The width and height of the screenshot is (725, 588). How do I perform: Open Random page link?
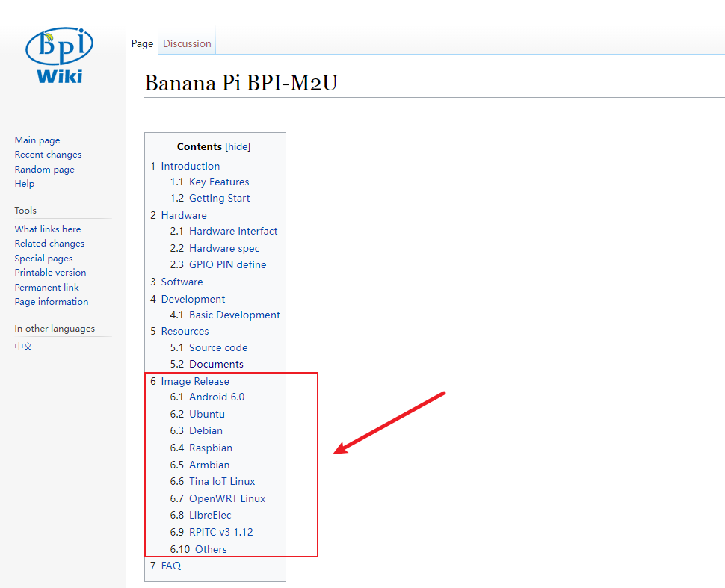pos(44,169)
